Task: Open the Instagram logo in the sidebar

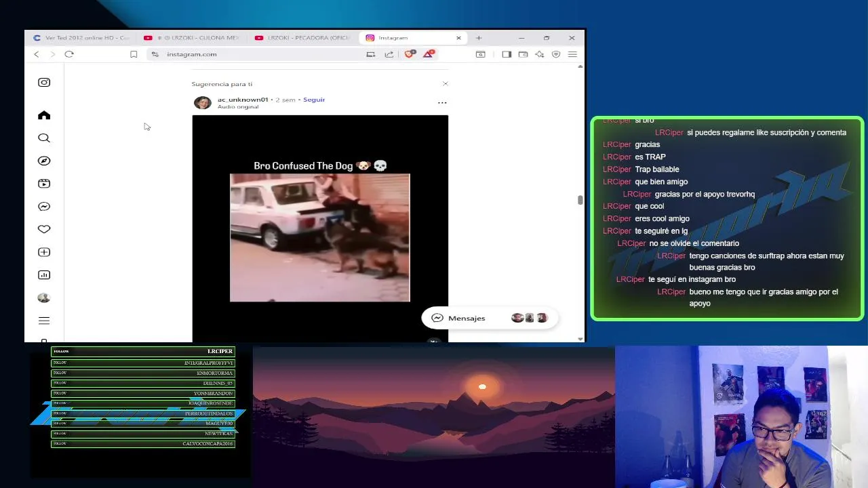Action: (x=44, y=82)
